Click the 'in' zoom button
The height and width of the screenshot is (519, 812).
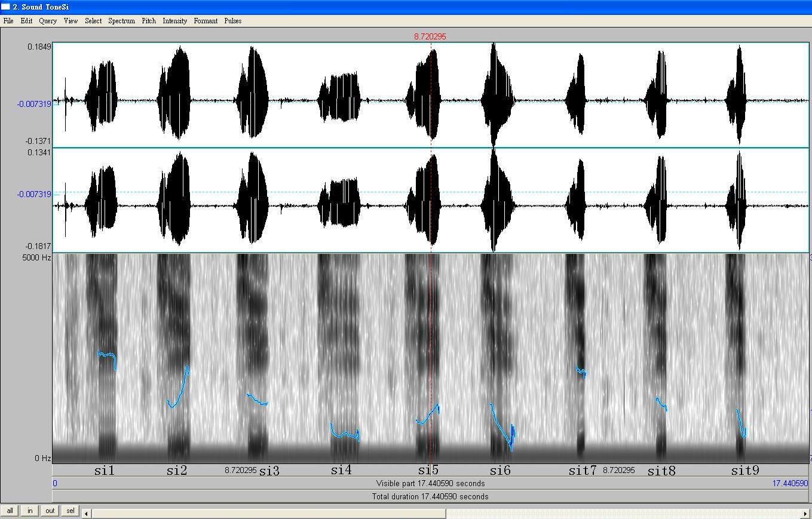click(30, 511)
